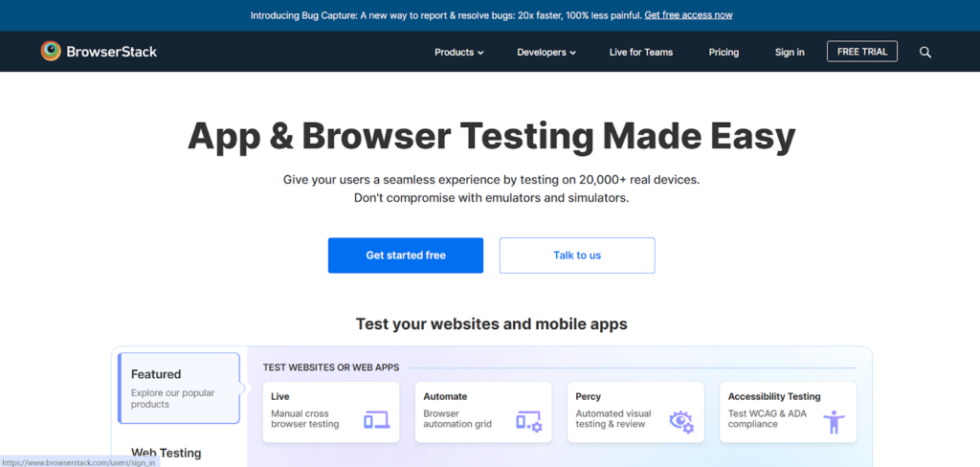Click 'Test WCAG & ADA compliance' description
Screen dimensions: 980x467
(768, 419)
